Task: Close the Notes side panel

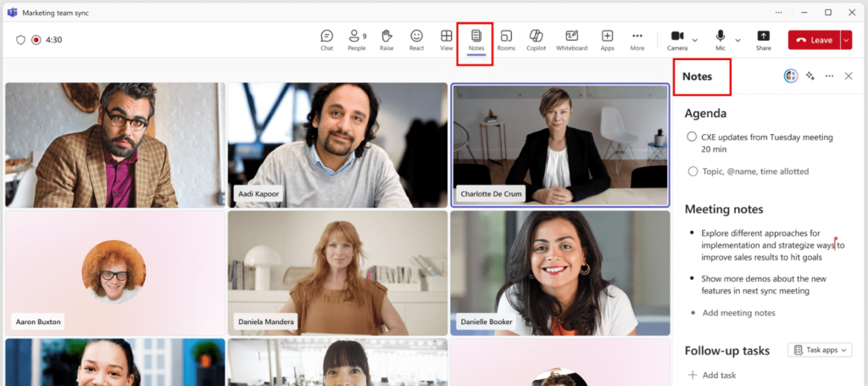Action: [x=848, y=76]
